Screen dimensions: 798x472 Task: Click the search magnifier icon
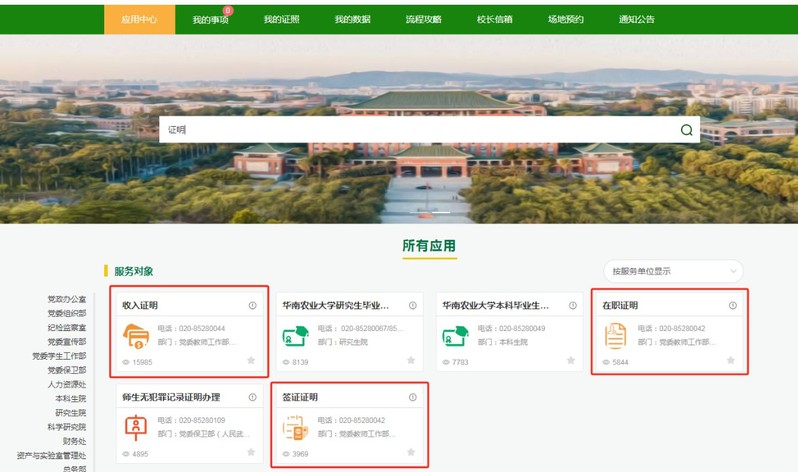[686, 130]
